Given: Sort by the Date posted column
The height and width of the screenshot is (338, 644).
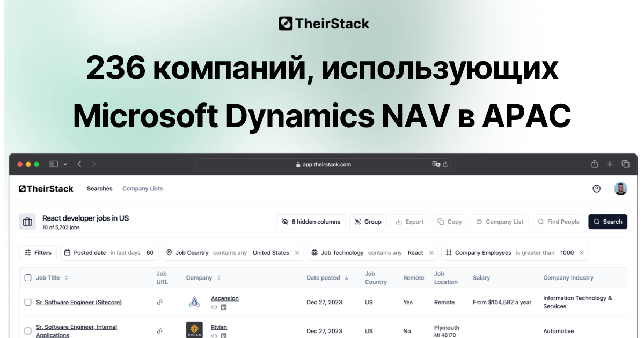Looking at the screenshot, I should click(x=328, y=278).
